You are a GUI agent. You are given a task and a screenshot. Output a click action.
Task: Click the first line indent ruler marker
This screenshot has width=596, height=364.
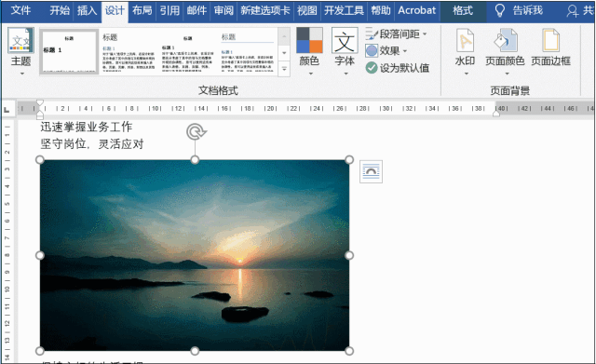click(x=40, y=103)
